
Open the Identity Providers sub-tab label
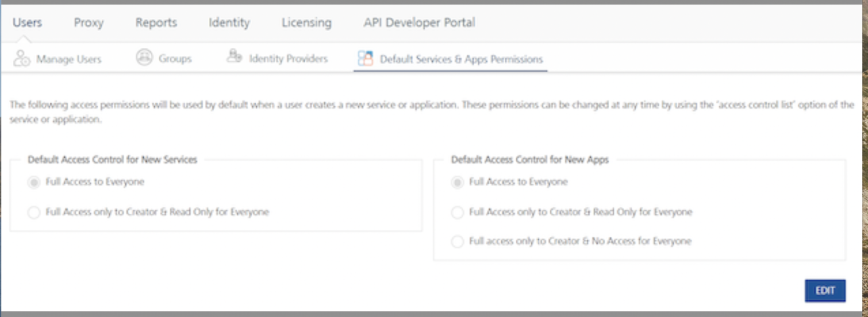pos(288,59)
